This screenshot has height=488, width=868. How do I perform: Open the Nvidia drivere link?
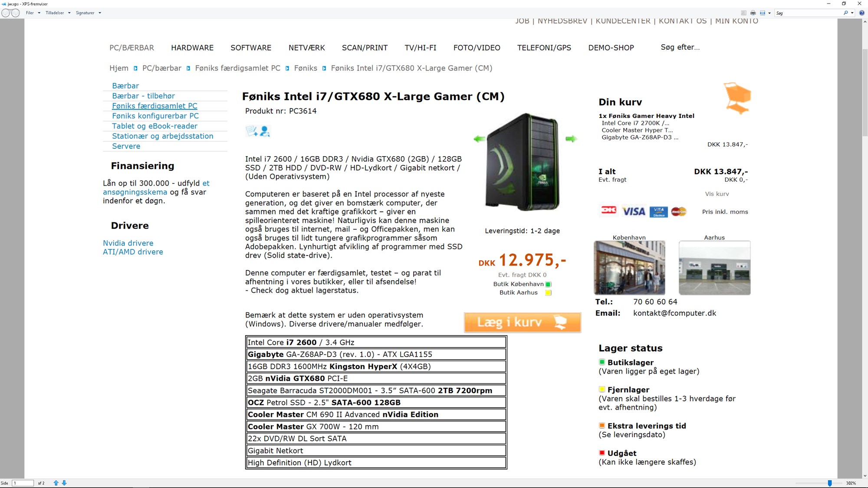tap(128, 243)
